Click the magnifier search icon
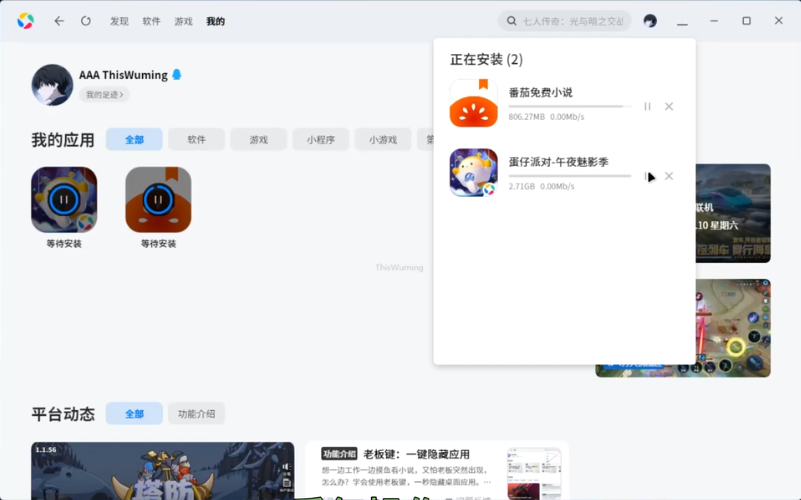The image size is (801, 500). [511, 21]
